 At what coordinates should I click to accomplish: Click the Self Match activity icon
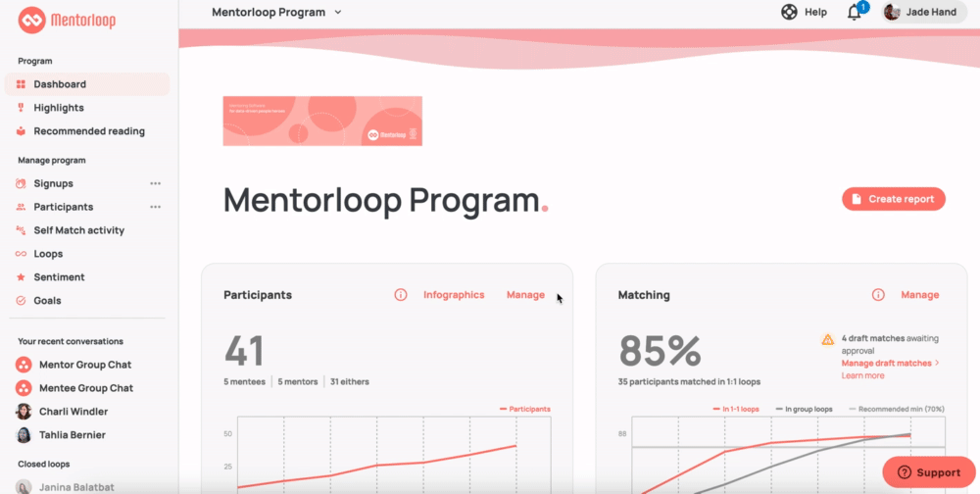21,230
